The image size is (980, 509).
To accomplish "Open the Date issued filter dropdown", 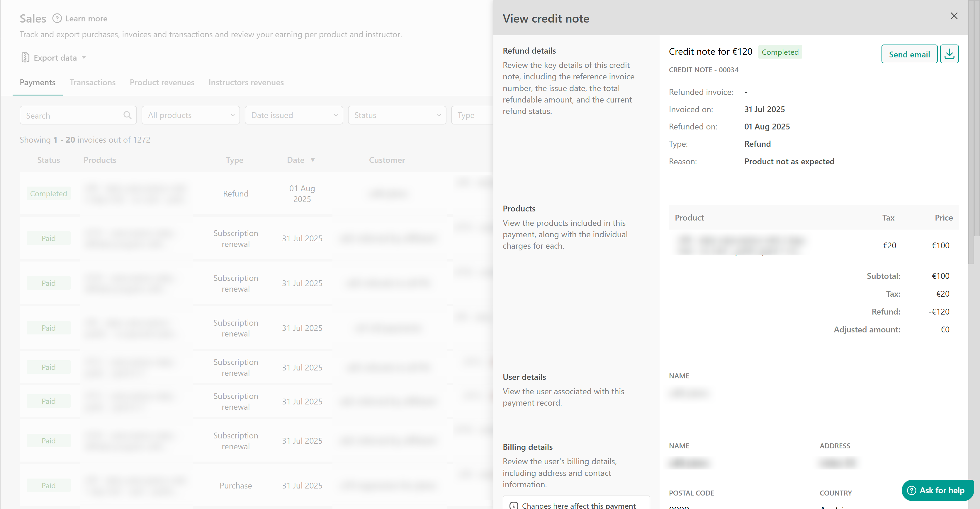I will [x=294, y=115].
